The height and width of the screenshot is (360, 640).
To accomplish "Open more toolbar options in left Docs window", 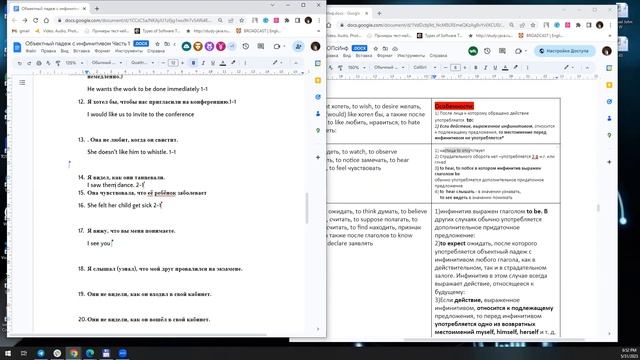I will pos(245,63).
